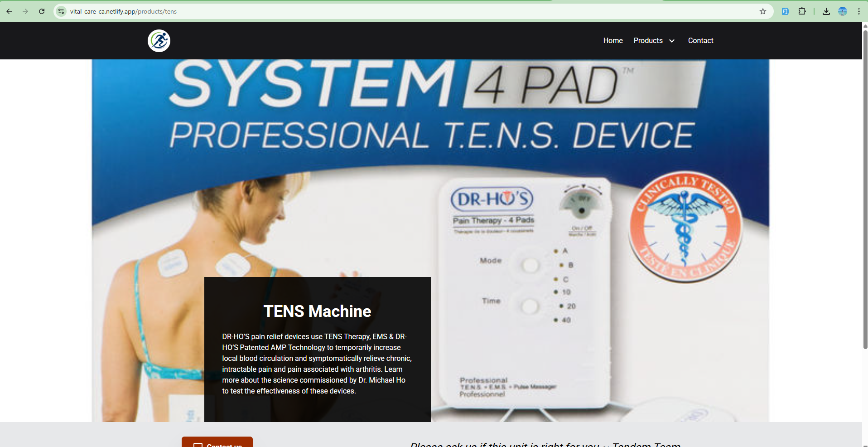Expand the Products dropdown chevron
This screenshot has height=447, width=868.
click(672, 41)
